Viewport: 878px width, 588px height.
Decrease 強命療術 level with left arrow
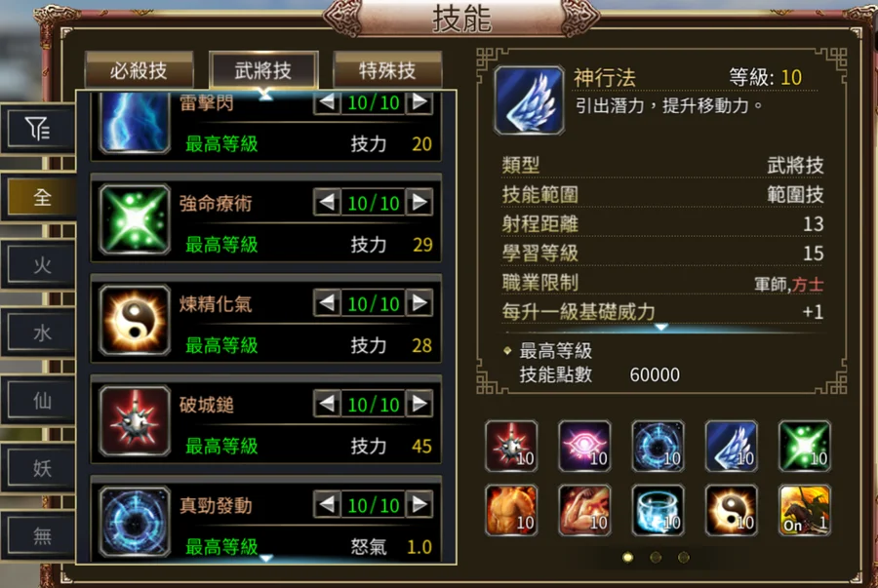[x=327, y=203]
